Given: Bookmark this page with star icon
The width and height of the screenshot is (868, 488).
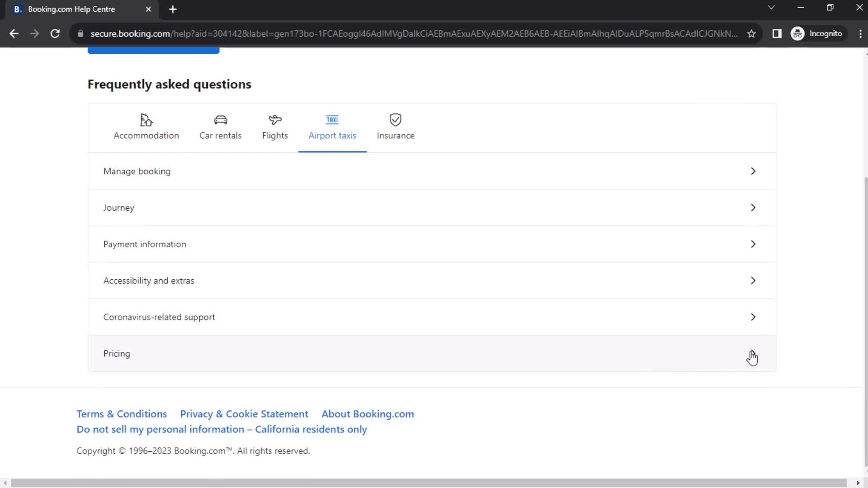Looking at the screenshot, I should click(x=751, y=33).
